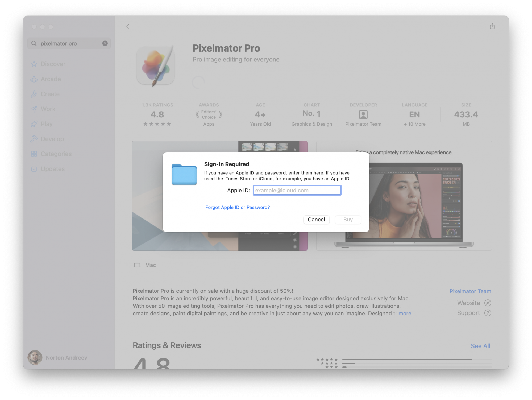532x400 pixels.
Task: Open the Website compass icon
Action: click(488, 303)
